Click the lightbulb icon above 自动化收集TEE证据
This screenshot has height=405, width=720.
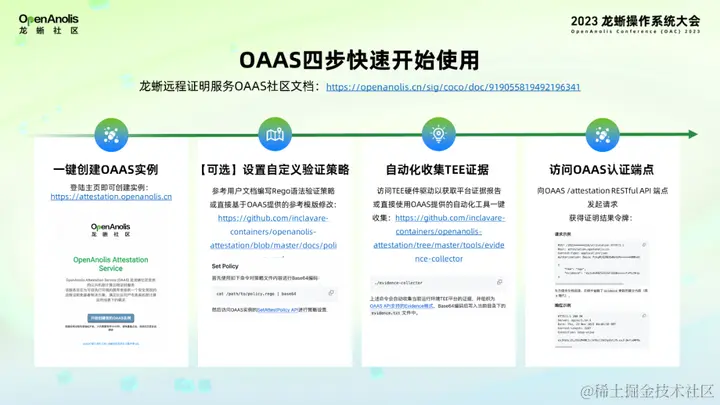click(x=439, y=135)
